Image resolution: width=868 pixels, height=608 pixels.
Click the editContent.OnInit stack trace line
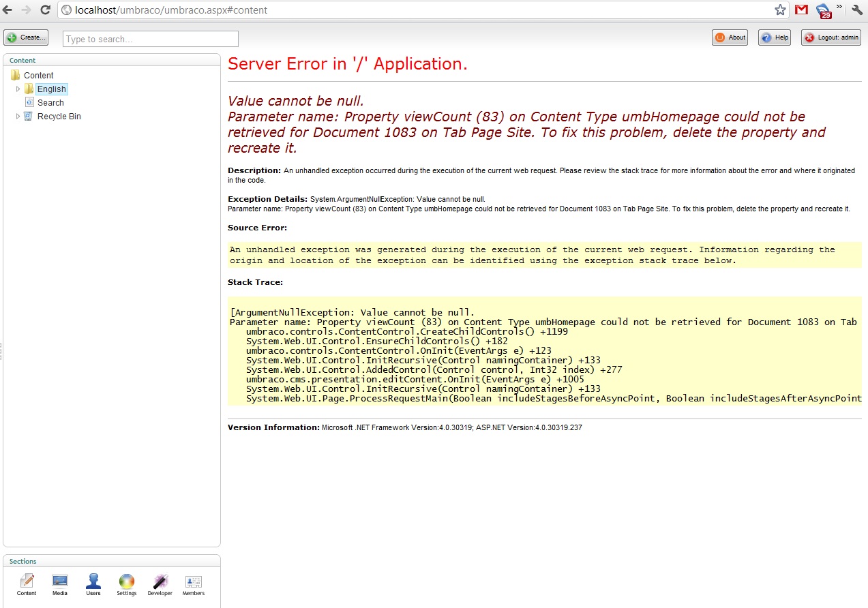[x=415, y=379]
